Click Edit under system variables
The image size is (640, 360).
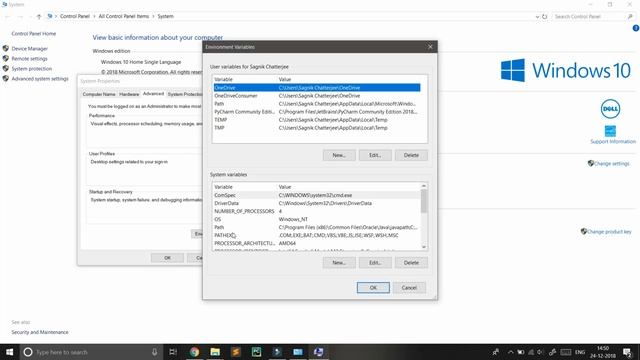tap(375, 263)
